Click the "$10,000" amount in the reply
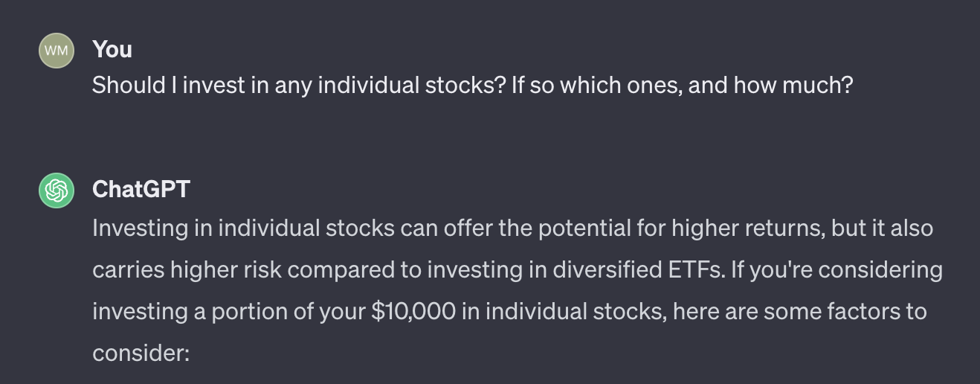This screenshot has height=384, width=980. pos(413,310)
